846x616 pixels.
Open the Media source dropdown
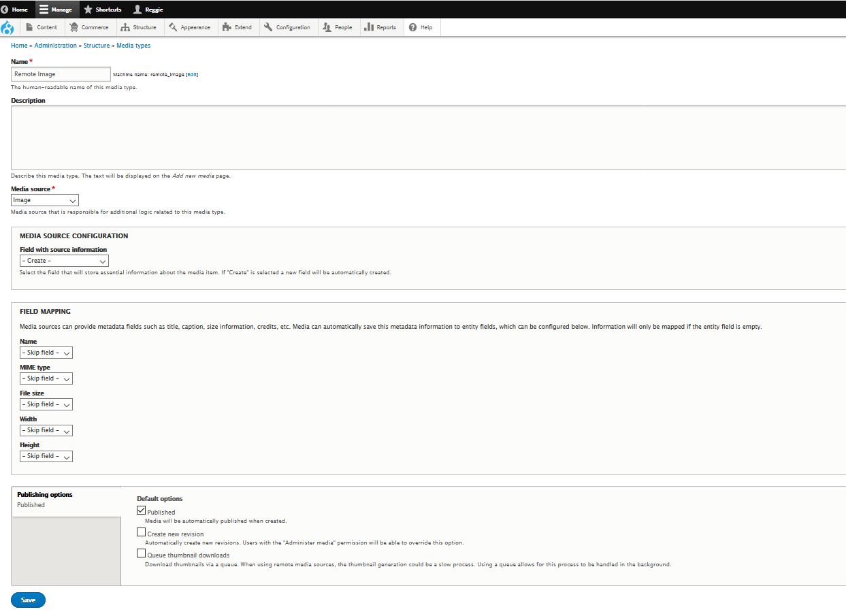(44, 199)
